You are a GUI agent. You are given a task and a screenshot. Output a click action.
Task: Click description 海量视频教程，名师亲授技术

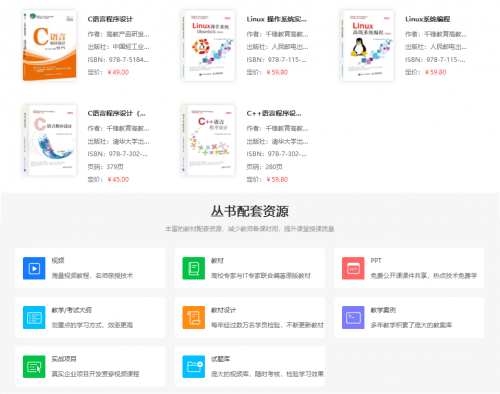[92, 276]
